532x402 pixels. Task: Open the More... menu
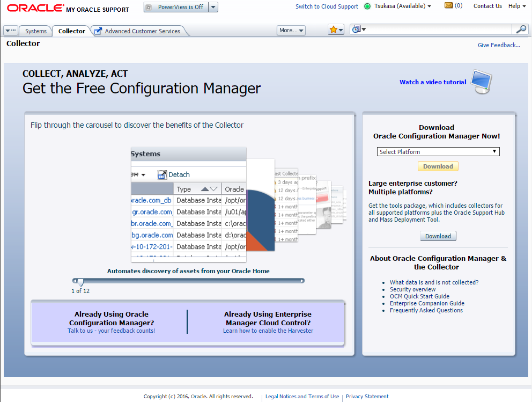[291, 30]
